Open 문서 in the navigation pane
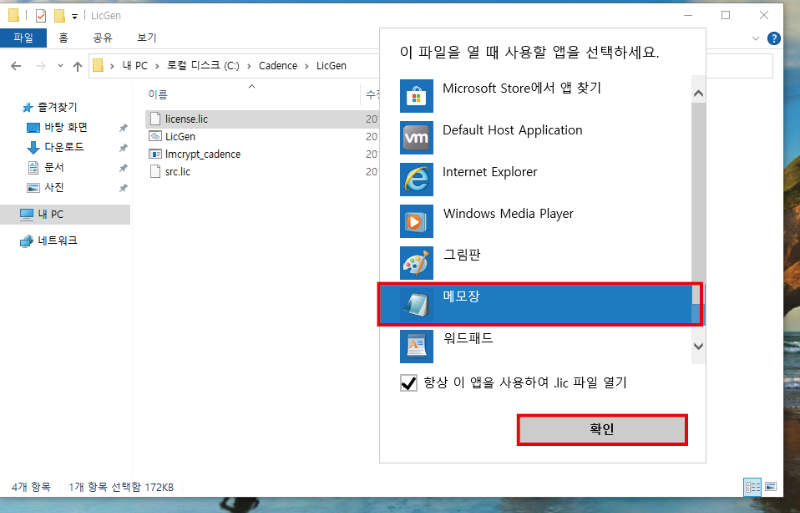 click(x=54, y=167)
